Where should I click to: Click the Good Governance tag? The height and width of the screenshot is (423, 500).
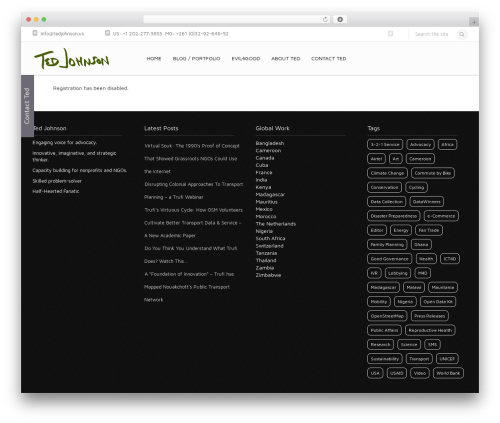tap(389, 259)
